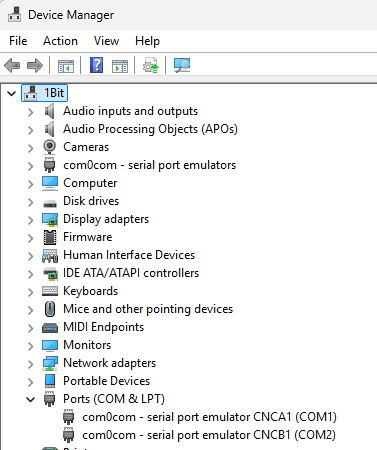The width and height of the screenshot is (377, 450).
Task: Collapse the 1Bit root node
Action: 12,93
